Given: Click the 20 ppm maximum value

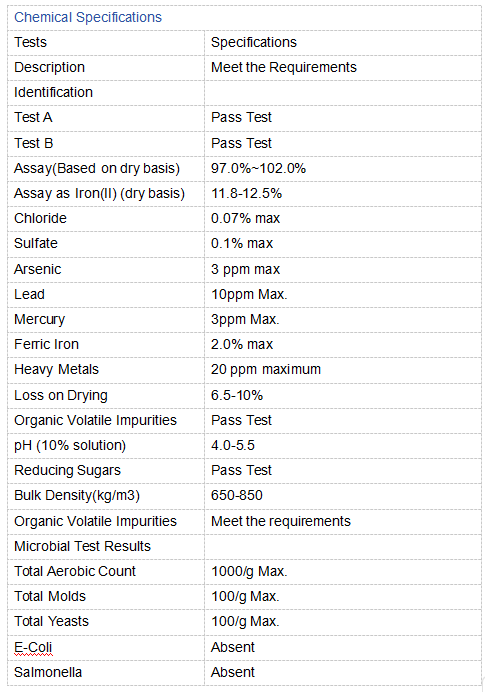Looking at the screenshot, I should [266, 369].
